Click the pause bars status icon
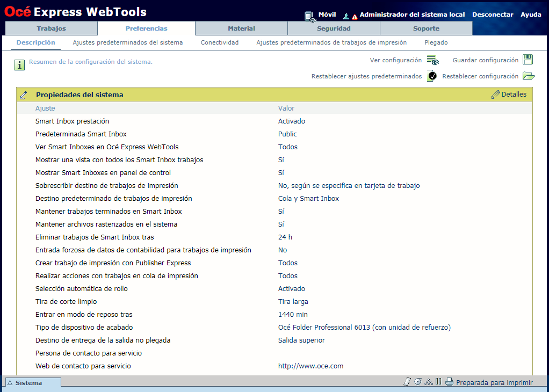 click(438, 381)
